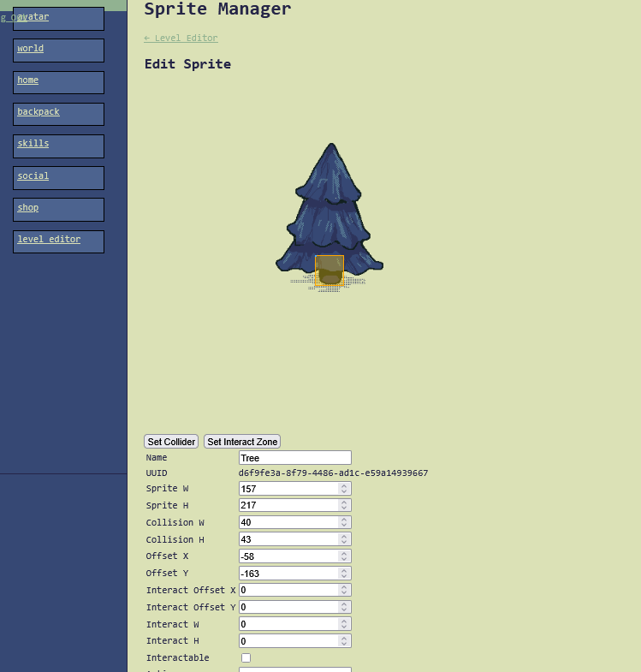
Task: Click the Interact W number field
Action: point(288,624)
